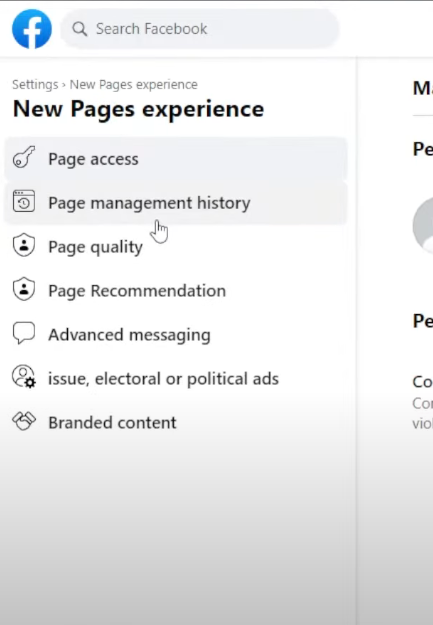Viewport: 433px width, 625px height.
Task: Click the handshake Branded content icon
Action: 24,421
